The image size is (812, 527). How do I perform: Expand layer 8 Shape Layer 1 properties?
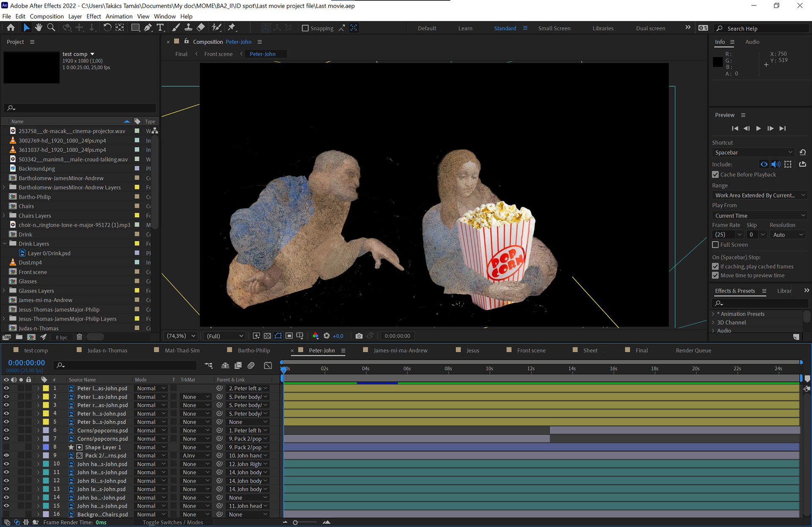pos(38,447)
